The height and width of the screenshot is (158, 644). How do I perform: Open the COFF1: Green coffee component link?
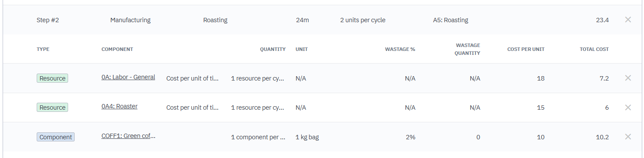128,136
